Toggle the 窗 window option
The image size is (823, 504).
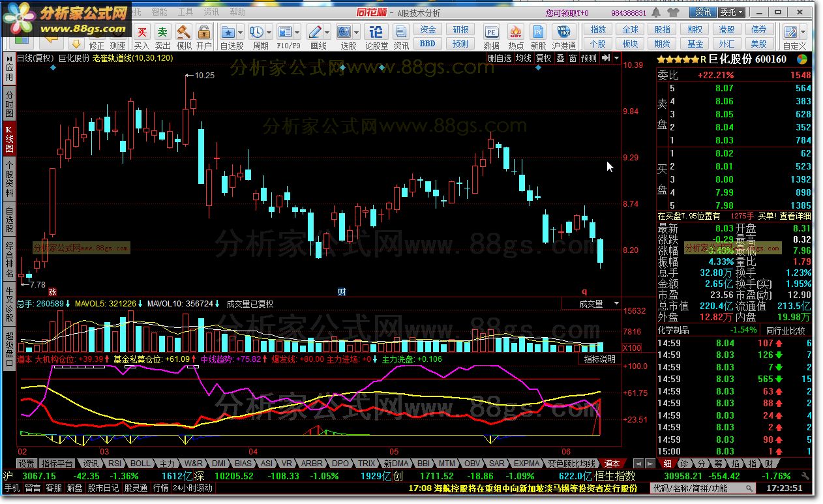573,58
